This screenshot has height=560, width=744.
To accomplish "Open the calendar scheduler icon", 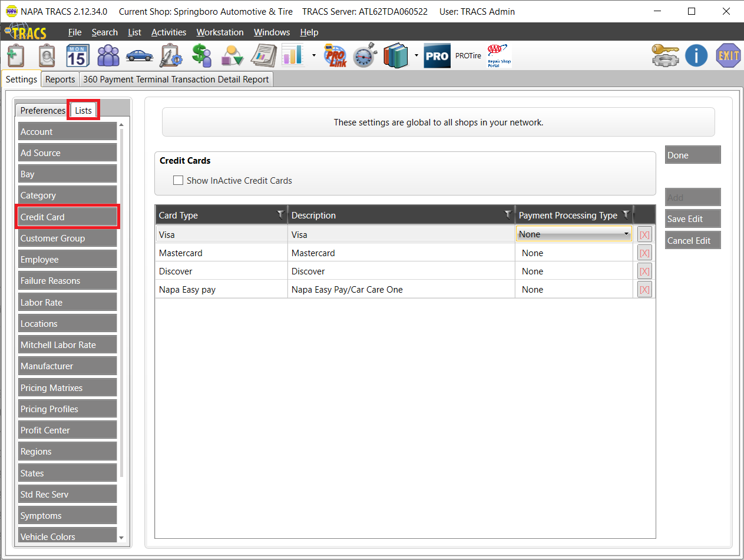I will tap(77, 56).
